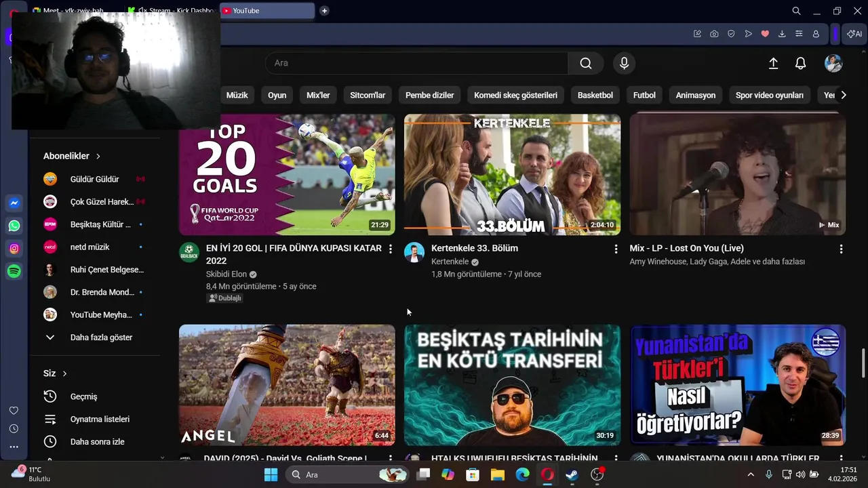Show more filter chips with right arrow
This screenshot has height=488, width=868.
click(x=843, y=95)
